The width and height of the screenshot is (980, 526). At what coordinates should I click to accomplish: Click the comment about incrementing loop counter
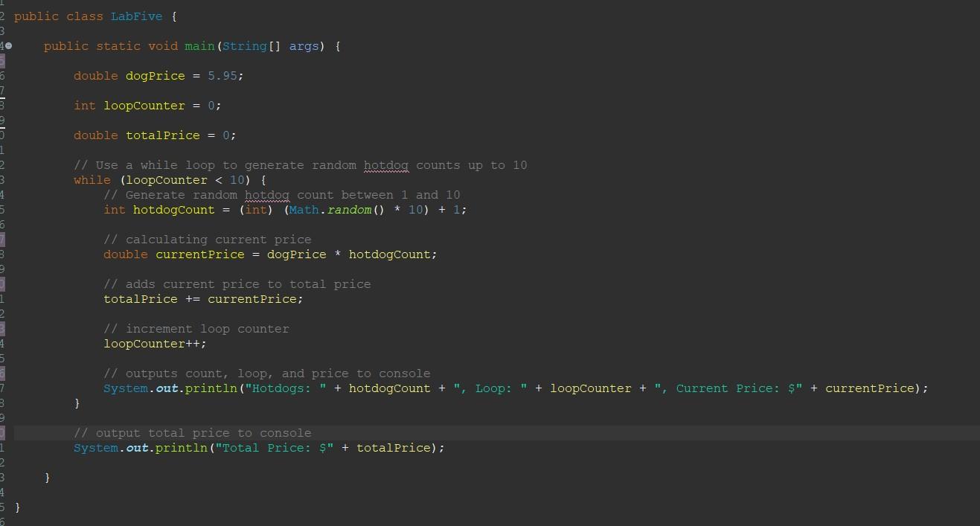coord(196,328)
